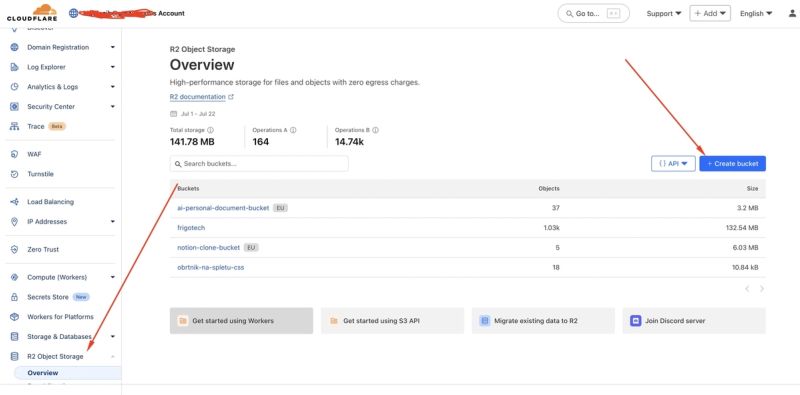This screenshot has height=395, width=800.
Task: Click the Search buckets input field
Action: pos(259,164)
